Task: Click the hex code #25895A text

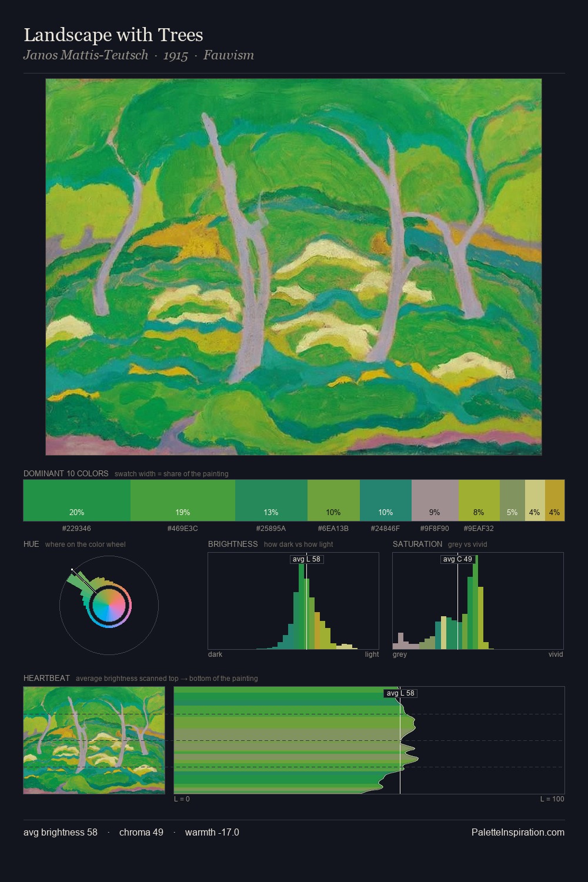Action: click(271, 529)
